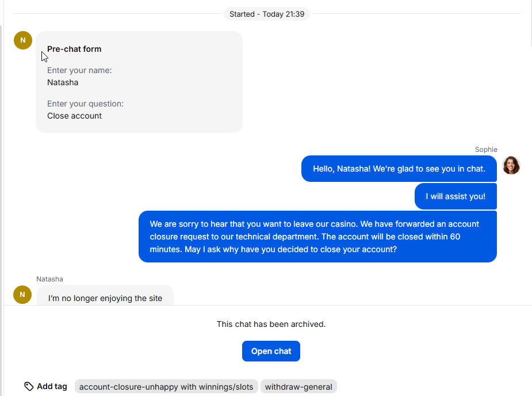Click Sophie's agent avatar photo
This screenshot has height=396, width=532.
pyautogui.click(x=511, y=165)
